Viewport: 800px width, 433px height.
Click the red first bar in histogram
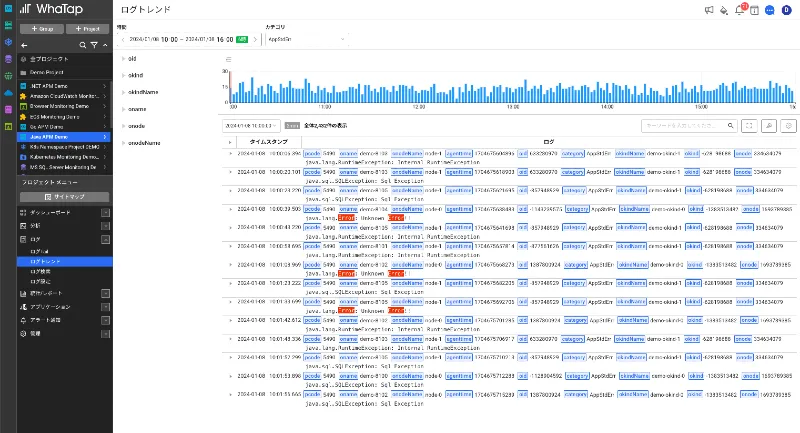click(x=230, y=87)
